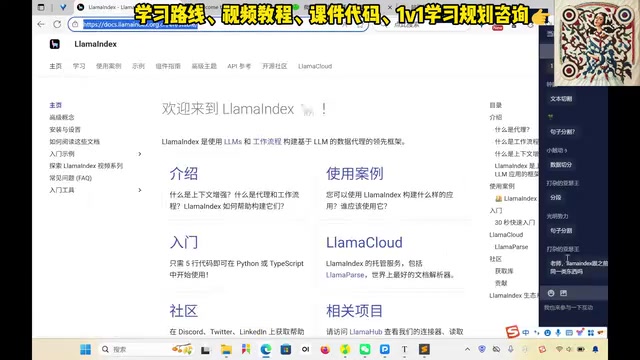Open Wi-Fi network tray icon
This screenshot has width=640, height=360.
[x=560, y=349]
